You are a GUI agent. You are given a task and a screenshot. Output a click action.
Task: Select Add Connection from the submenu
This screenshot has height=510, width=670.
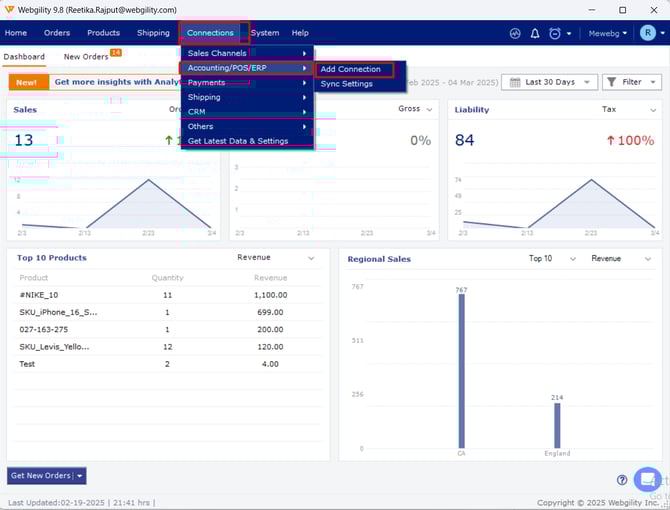[x=351, y=69]
